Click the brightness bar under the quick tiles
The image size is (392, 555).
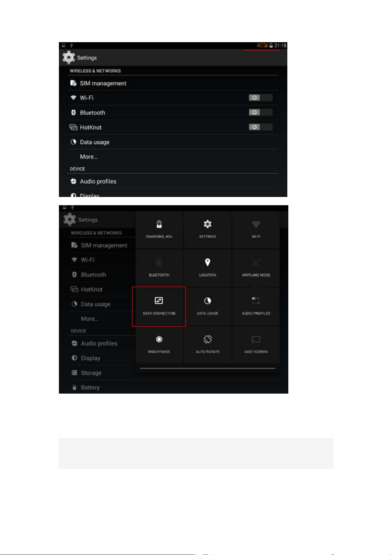[x=207, y=368]
